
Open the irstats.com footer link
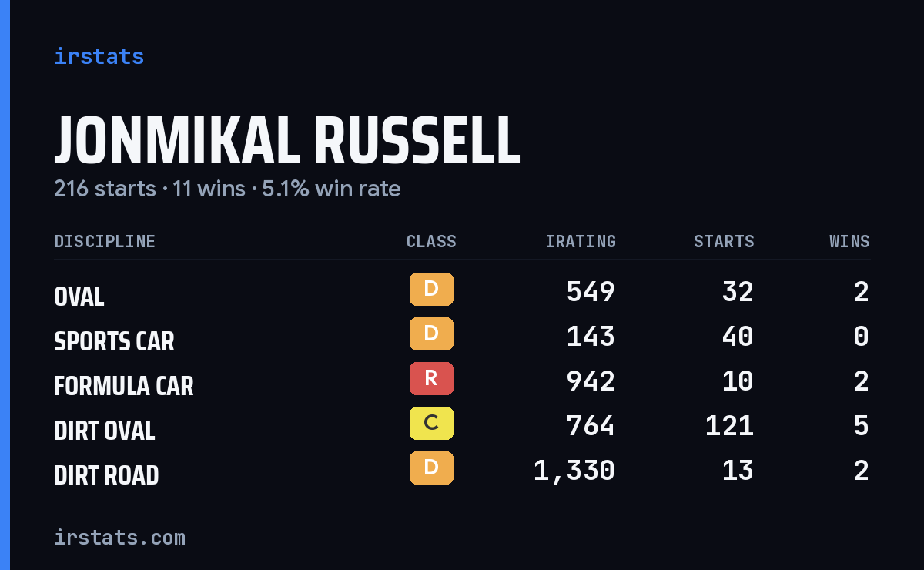[120, 537]
